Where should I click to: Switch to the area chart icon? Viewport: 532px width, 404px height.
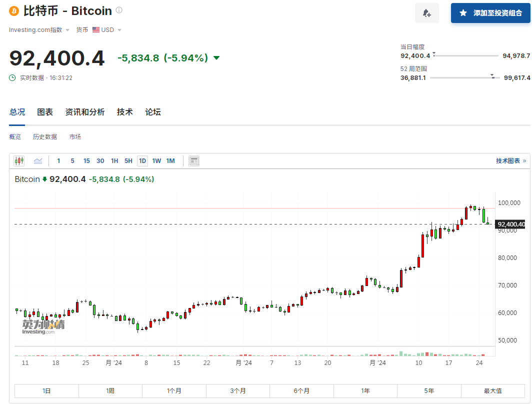pos(38,161)
